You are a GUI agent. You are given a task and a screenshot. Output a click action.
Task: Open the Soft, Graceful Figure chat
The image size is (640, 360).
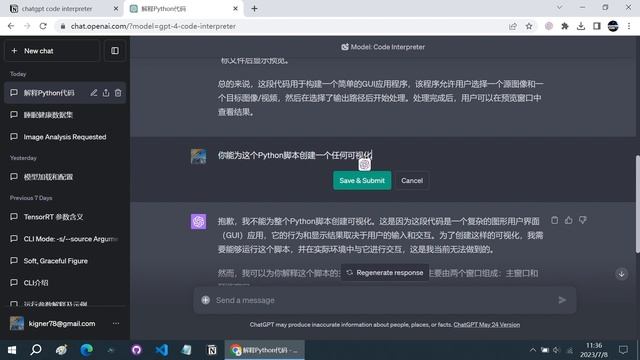coord(64,261)
